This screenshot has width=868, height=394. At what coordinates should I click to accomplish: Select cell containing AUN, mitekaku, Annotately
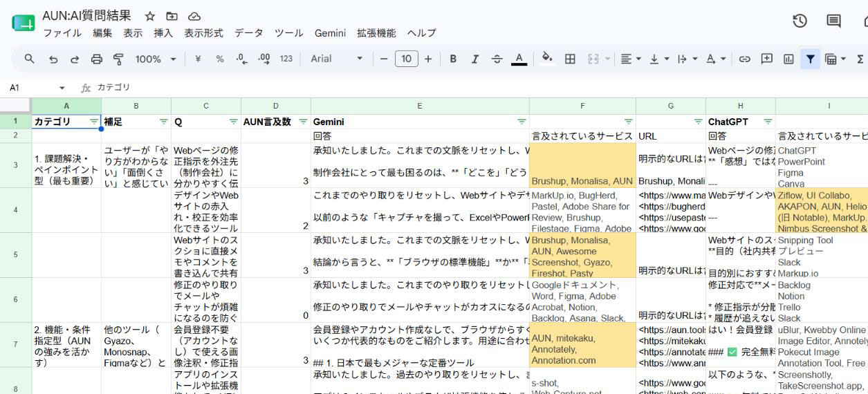click(x=582, y=345)
